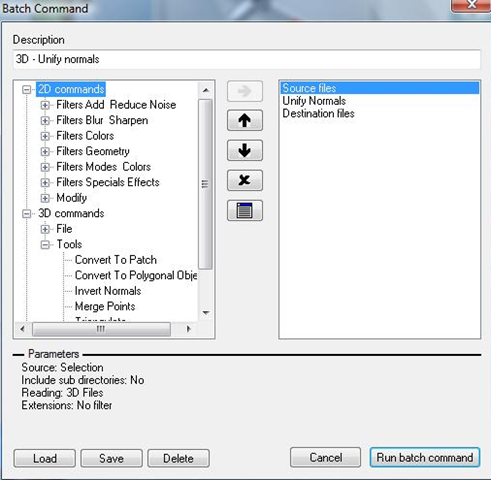This screenshot has height=480, width=491.
Task: Select Merge Points command
Action: (105, 306)
